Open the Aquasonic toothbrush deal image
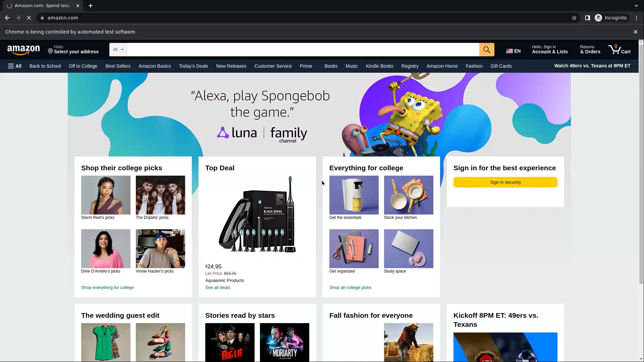Viewport: 644px width, 362px height. point(257,215)
